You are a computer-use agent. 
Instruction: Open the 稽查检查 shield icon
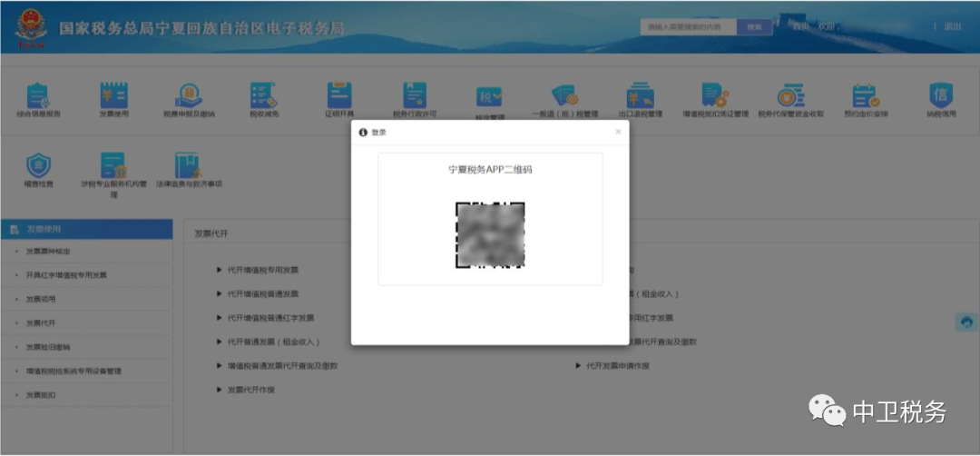coord(38,165)
